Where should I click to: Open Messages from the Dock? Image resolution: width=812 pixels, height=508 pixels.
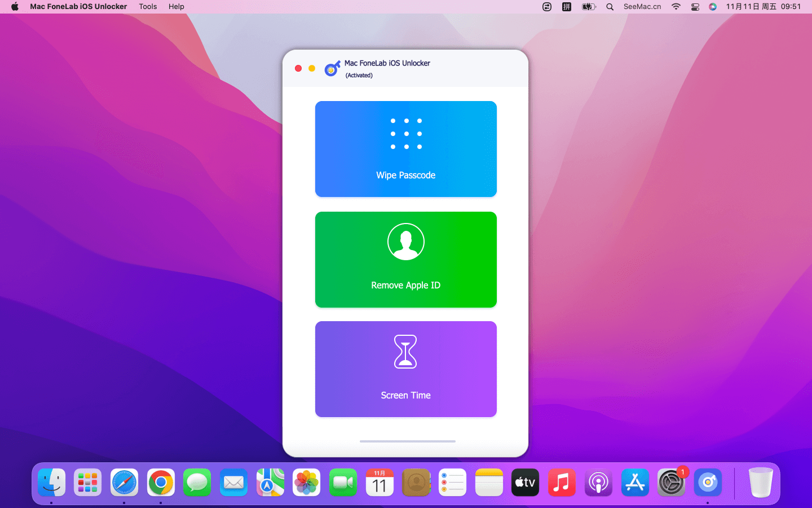pyautogui.click(x=197, y=483)
